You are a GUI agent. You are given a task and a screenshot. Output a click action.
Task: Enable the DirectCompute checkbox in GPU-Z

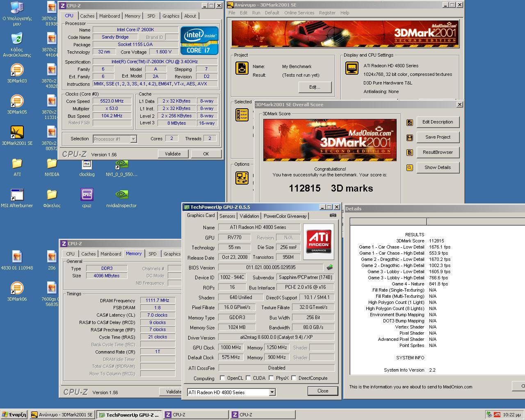[x=294, y=378]
